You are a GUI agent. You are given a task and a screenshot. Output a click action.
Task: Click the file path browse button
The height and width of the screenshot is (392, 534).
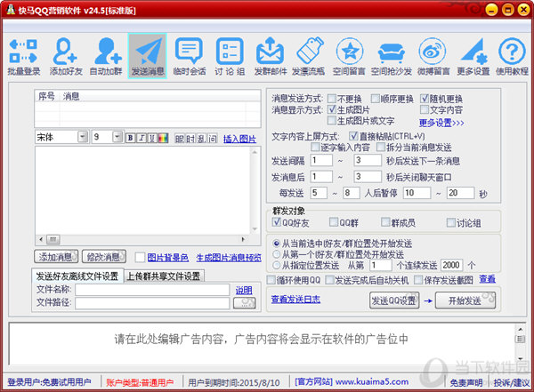pyautogui.click(x=244, y=303)
